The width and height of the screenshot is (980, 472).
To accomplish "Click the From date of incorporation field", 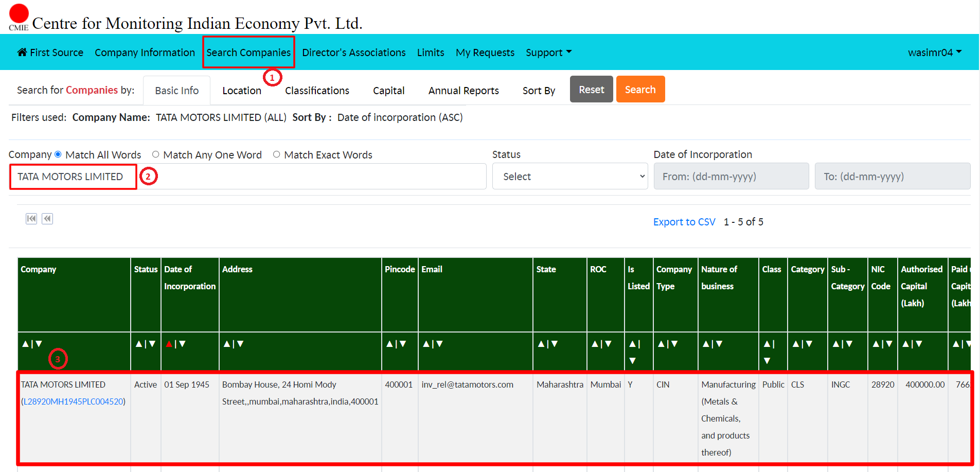I will 731,177.
